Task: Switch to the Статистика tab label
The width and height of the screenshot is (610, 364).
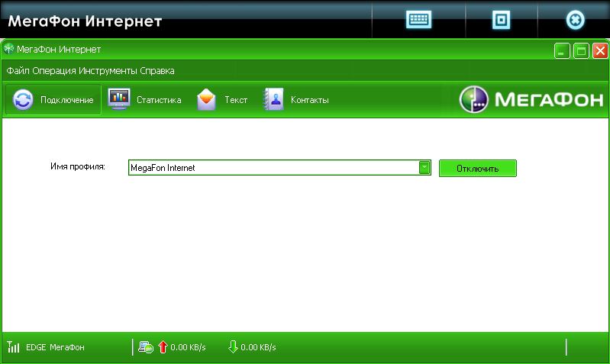Action: pyautogui.click(x=159, y=100)
